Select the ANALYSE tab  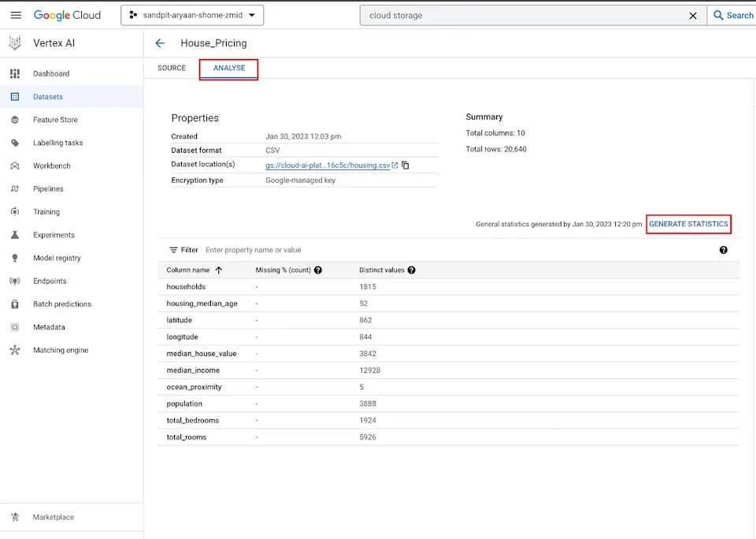pos(229,68)
